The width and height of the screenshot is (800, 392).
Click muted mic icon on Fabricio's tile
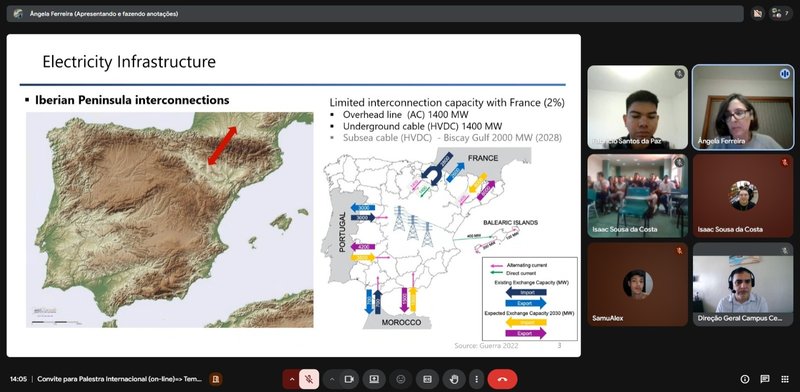point(679,74)
